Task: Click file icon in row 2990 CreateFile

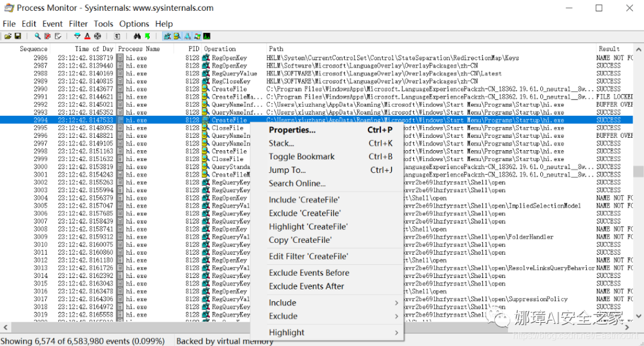Action: (x=206, y=89)
